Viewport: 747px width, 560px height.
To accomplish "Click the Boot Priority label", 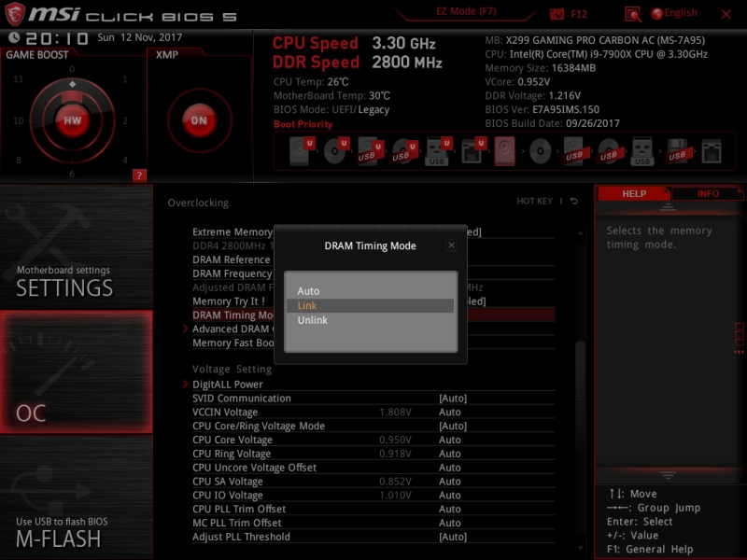I will [303, 124].
